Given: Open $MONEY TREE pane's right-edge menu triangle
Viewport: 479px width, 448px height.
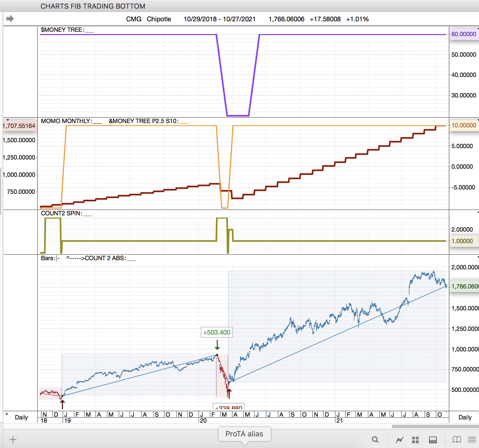Looking at the screenshot, I should 478,29.
